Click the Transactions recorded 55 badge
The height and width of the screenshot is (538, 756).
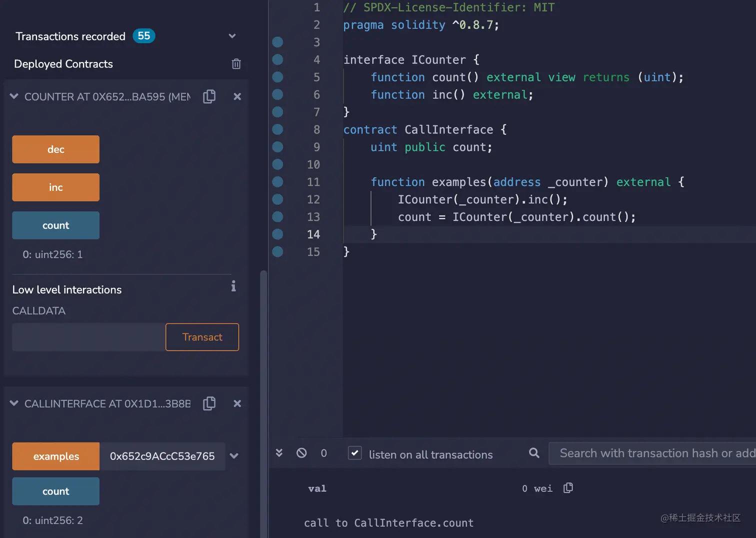point(144,36)
